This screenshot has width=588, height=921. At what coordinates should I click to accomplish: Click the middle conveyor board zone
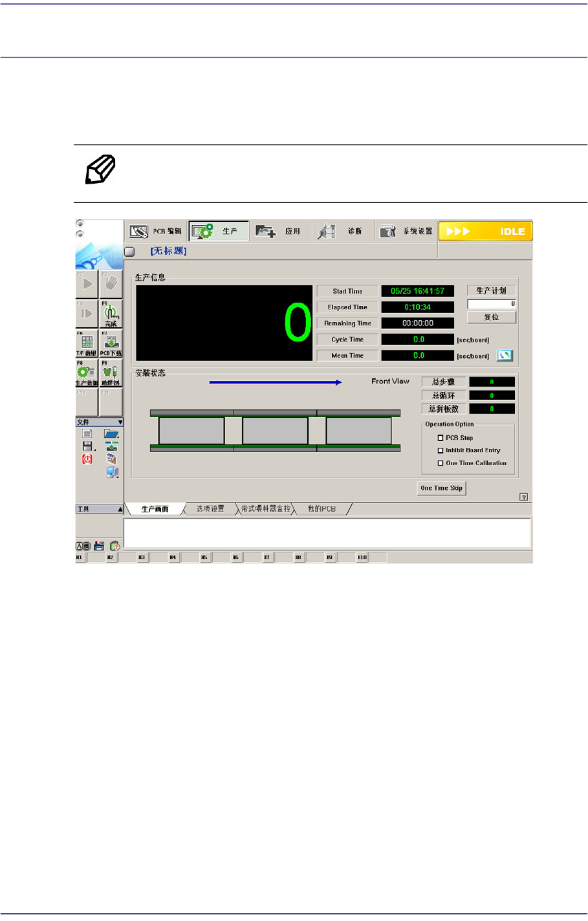click(275, 431)
